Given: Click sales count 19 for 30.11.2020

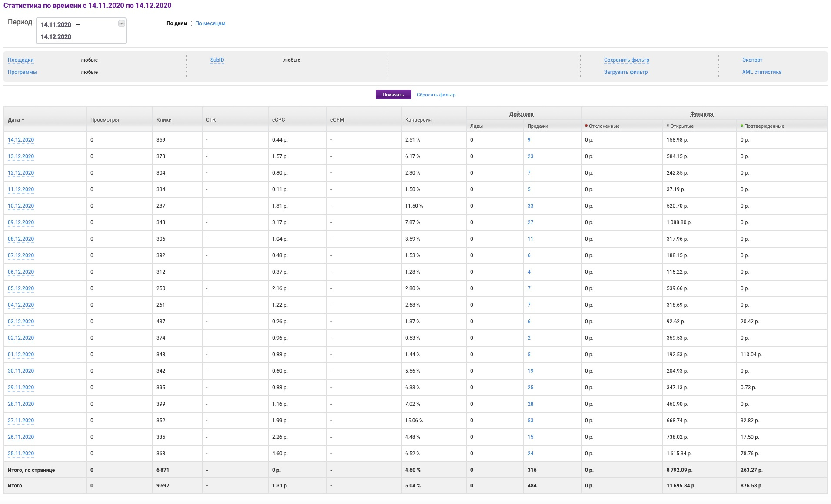Looking at the screenshot, I should (x=531, y=371).
